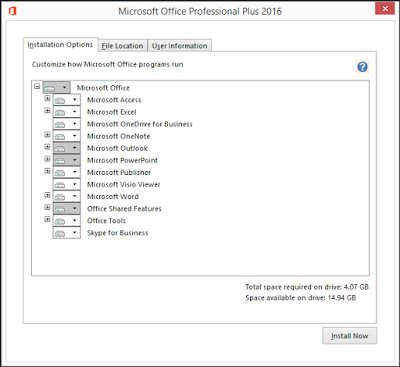Open install option dropdown for Microsoft Outlook
This screenshot has height=367, width=400.
pos(67,148)
